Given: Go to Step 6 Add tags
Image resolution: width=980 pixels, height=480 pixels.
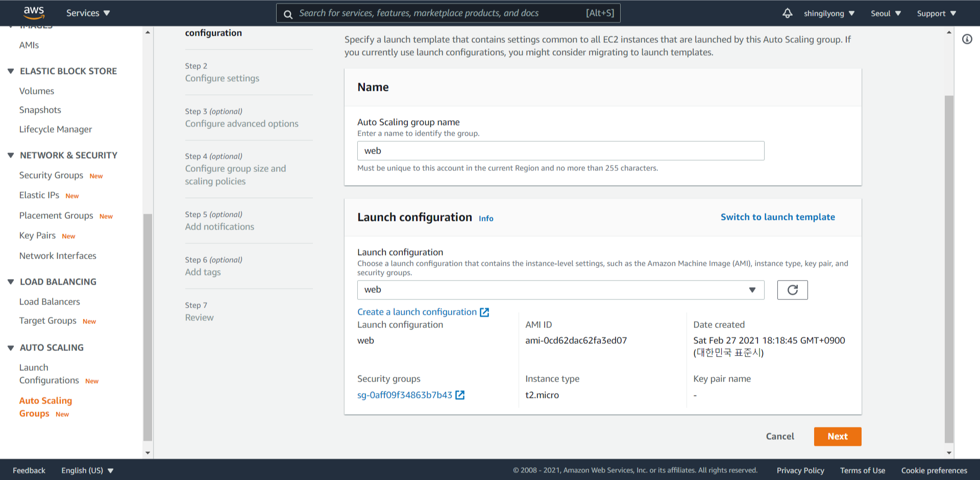Looking at the screenshot, I should [203, 272].
